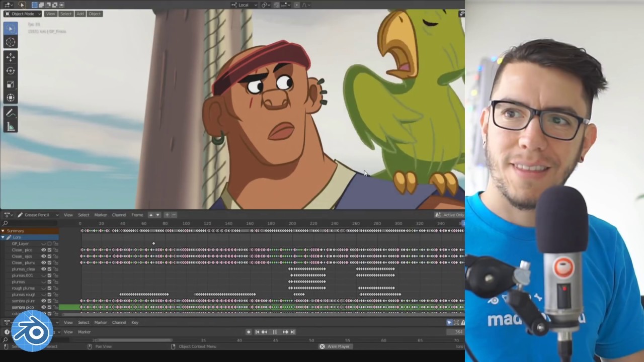Viewport: 644px width, 362px height.
Task: Click the Anim Player cancel icon
Action: pyautogui.click(x=322, y=346)
